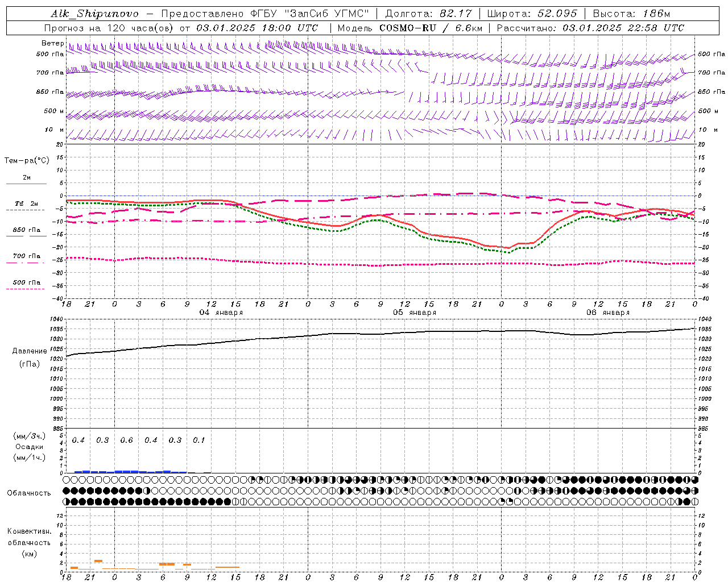
Task: Click the Широта: 52.095 value
Action: click(532, 14)
